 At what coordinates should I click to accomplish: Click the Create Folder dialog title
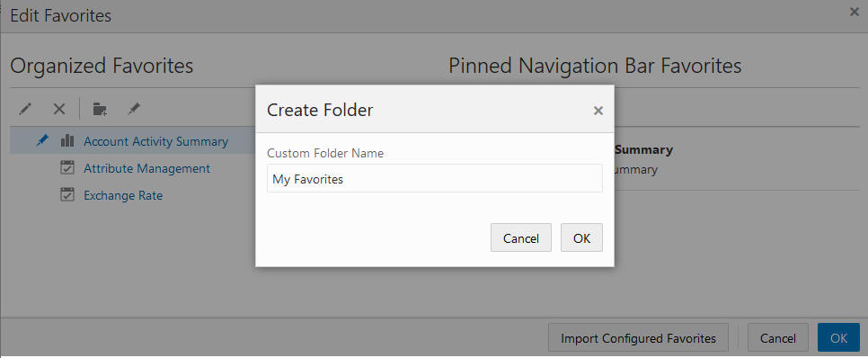click(x=320, y=110)
